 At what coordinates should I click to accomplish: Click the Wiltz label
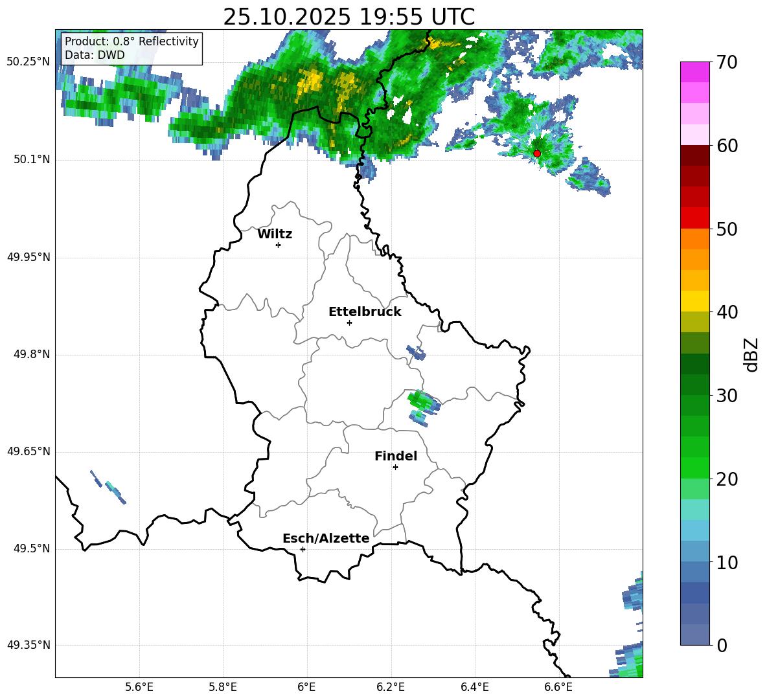tap(275, 234)
